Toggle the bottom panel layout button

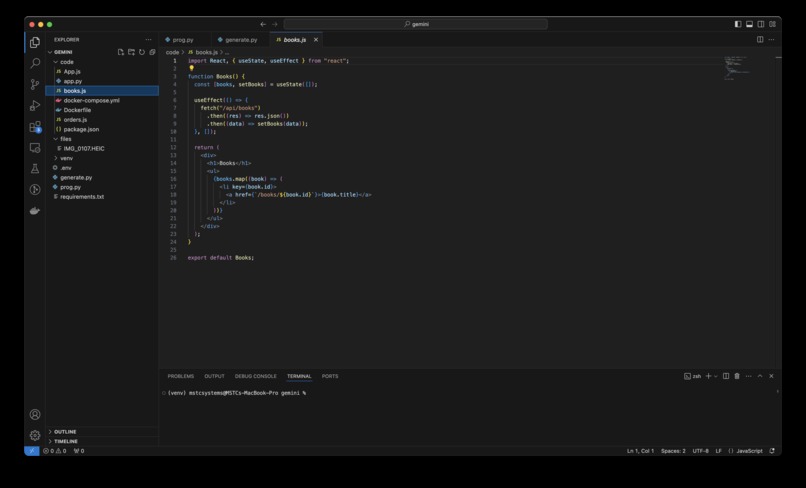(x=749, y=24)
